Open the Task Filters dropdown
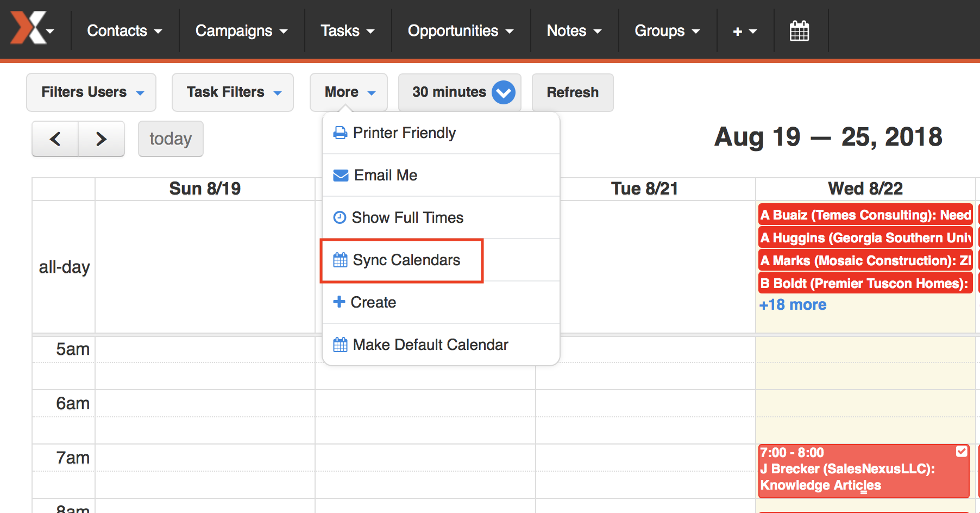The height and width of the screenshot is (513, 980). pos(233,92)
